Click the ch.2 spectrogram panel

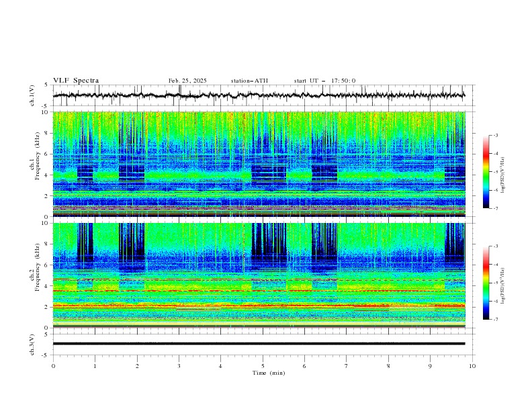pos(259,275)
